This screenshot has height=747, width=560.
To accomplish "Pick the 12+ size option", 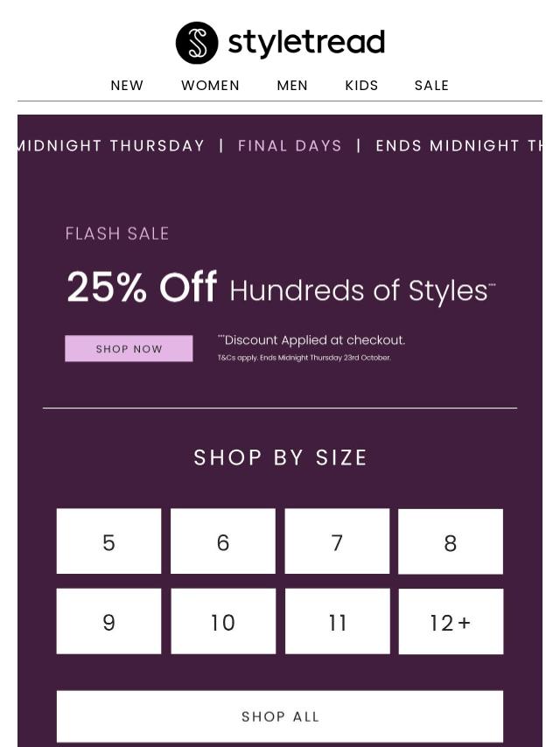I will click(x=451, y=622).
